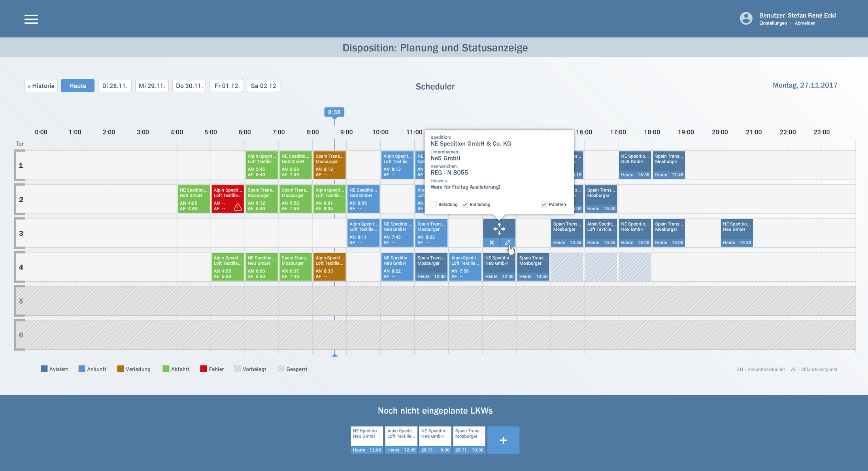This screenshot has width=868, height=471.
Task: Click gate 3 Spain Trans block Heute 14:45
Action: coord(567,233)
